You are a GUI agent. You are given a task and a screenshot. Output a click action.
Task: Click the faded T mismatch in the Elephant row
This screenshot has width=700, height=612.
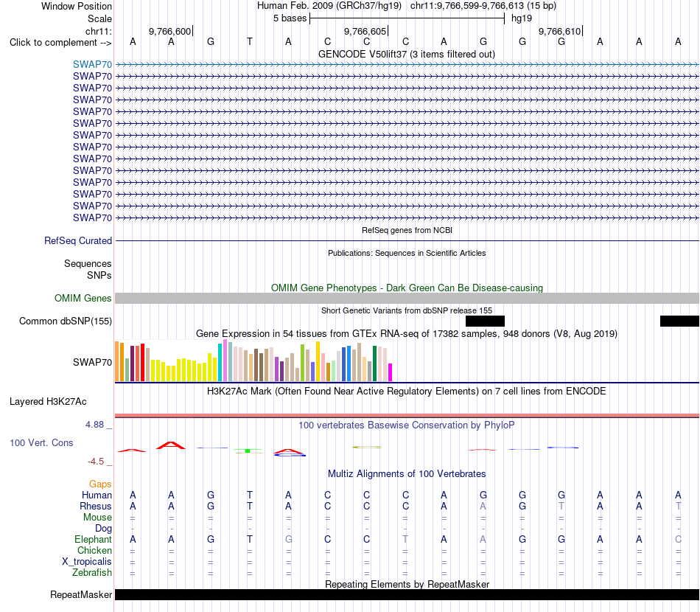pos(405,539)
